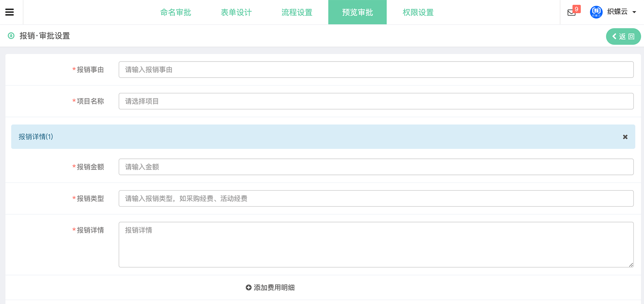Image resolution: width=644 pixels, height=304 pixels.
Task: Focus the 报销事由 input field
Action: 376,70
